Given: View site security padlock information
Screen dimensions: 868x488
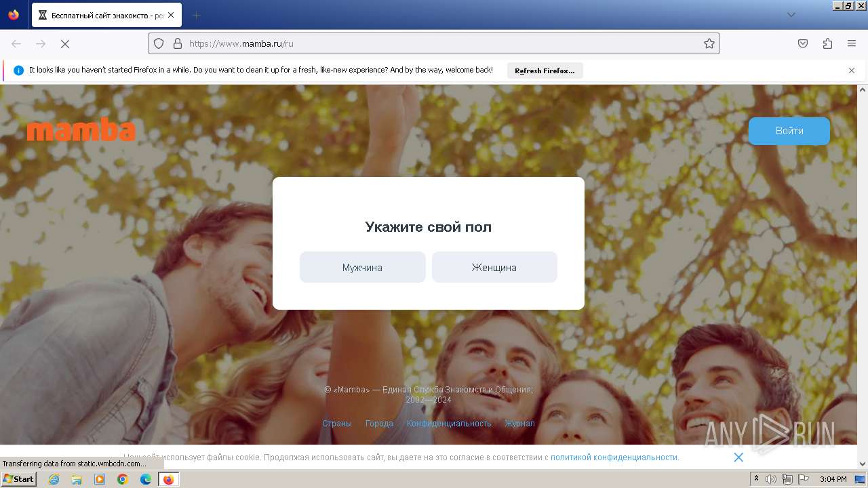Looking at the screenshot, I should coord(178,43).
